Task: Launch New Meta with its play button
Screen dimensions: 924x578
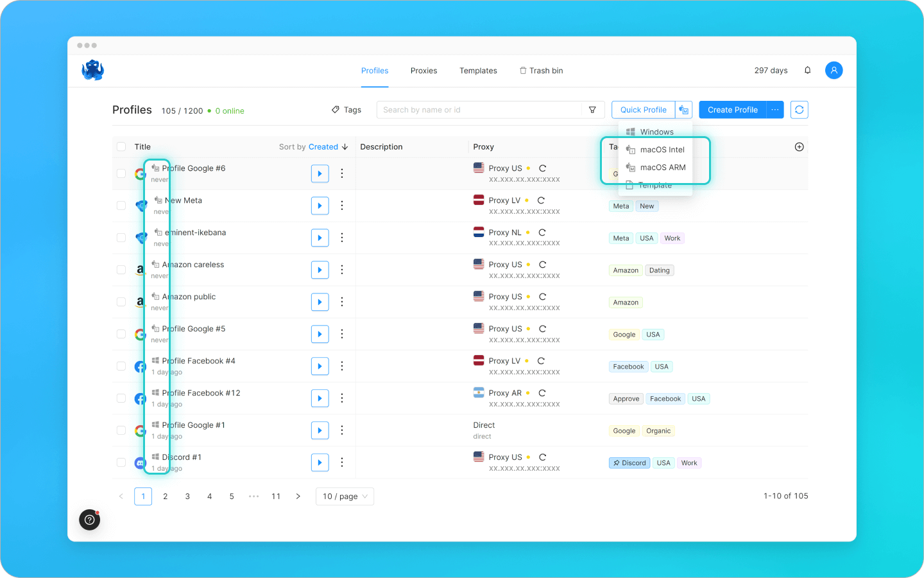Action: (x=320, y=206)
